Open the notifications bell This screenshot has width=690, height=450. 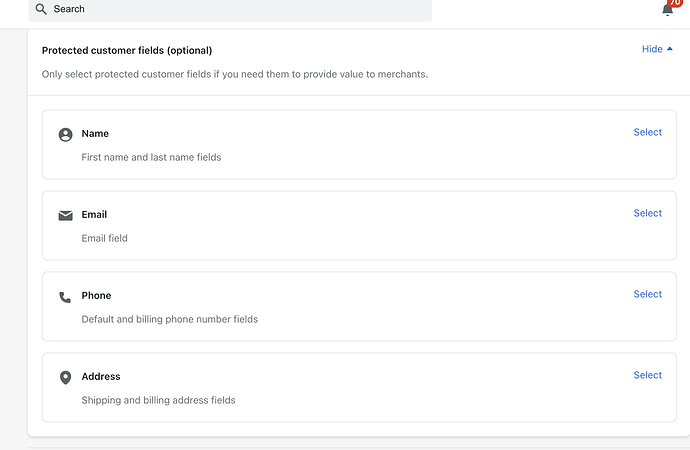tap(667, 9)
